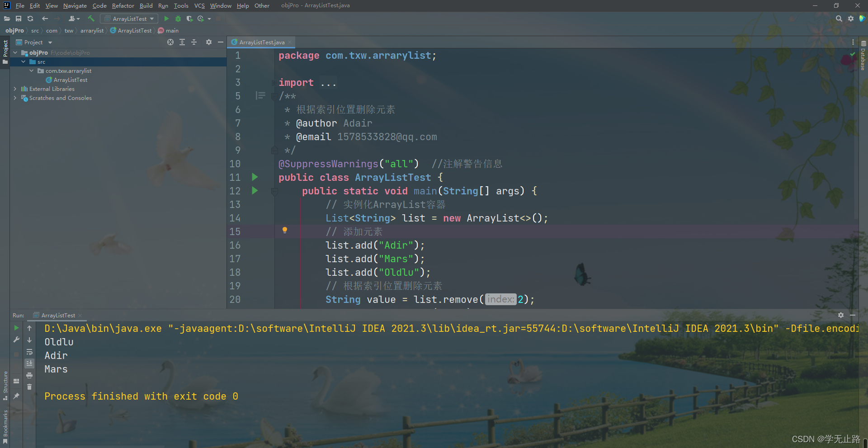Toggle Scroll to End in Run console
The image size is (868, 448).
pos(29,363)
